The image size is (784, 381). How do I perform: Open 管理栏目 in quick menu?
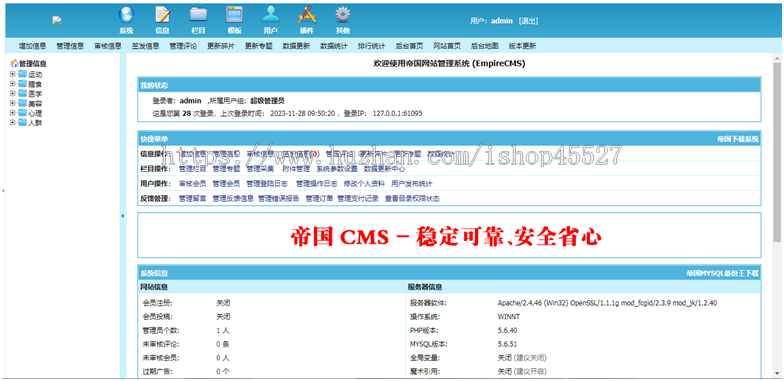(192, 169)
